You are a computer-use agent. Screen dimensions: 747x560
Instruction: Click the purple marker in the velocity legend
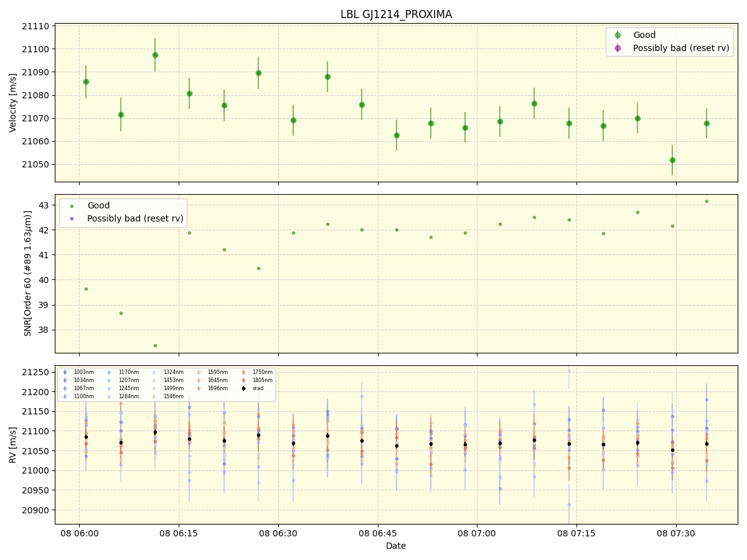point(618,48)
